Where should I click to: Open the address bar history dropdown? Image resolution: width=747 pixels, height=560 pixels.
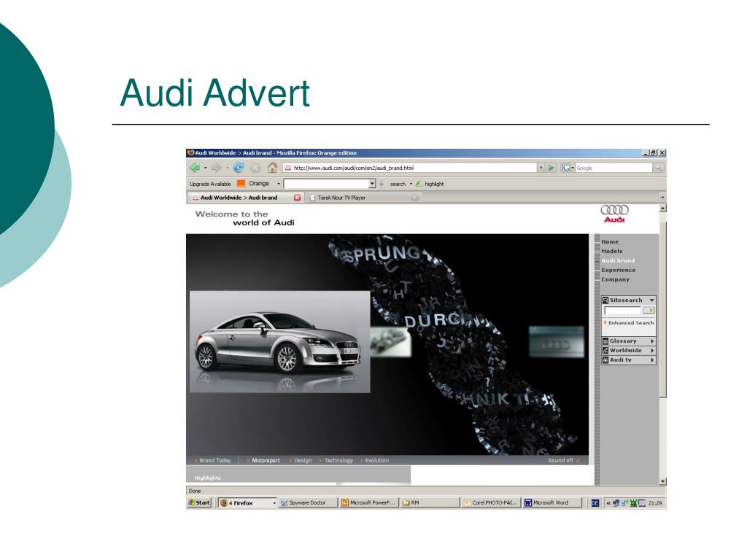pyautogui.click(x=541, y=168)
